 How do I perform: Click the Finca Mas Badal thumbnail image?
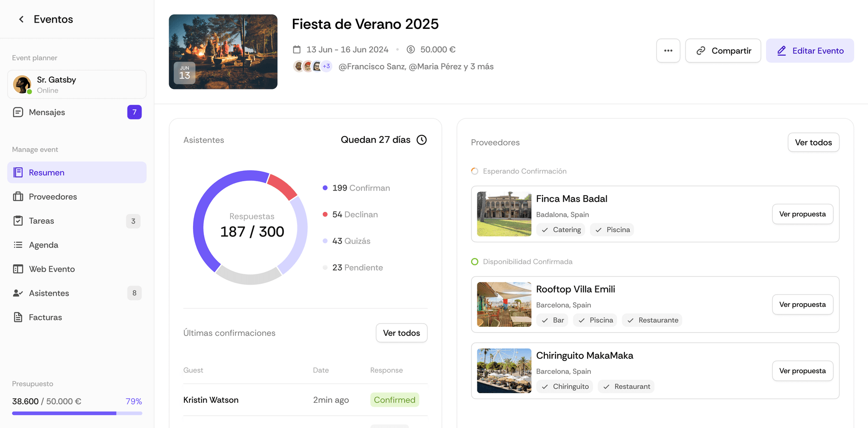tap(504, 214)
